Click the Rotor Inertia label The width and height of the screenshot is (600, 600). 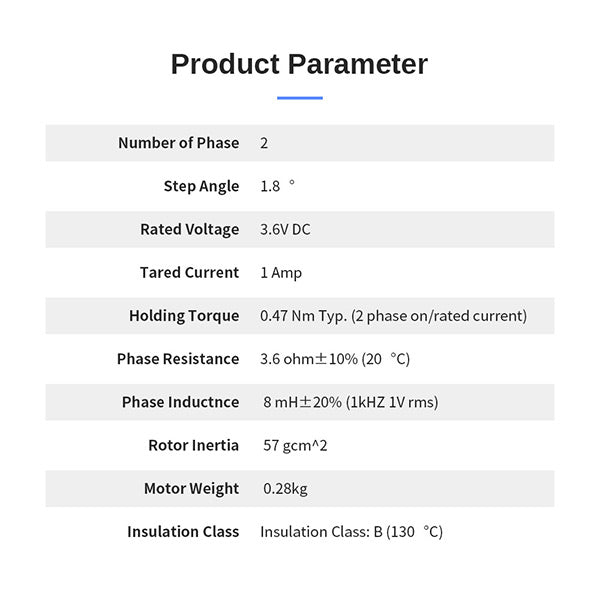tap(193, 445)
